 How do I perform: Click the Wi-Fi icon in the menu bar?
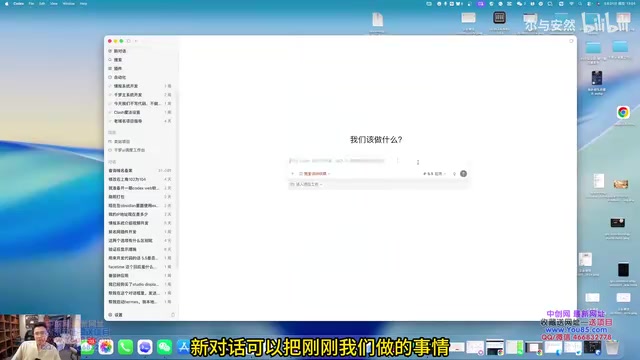point(571,4)
